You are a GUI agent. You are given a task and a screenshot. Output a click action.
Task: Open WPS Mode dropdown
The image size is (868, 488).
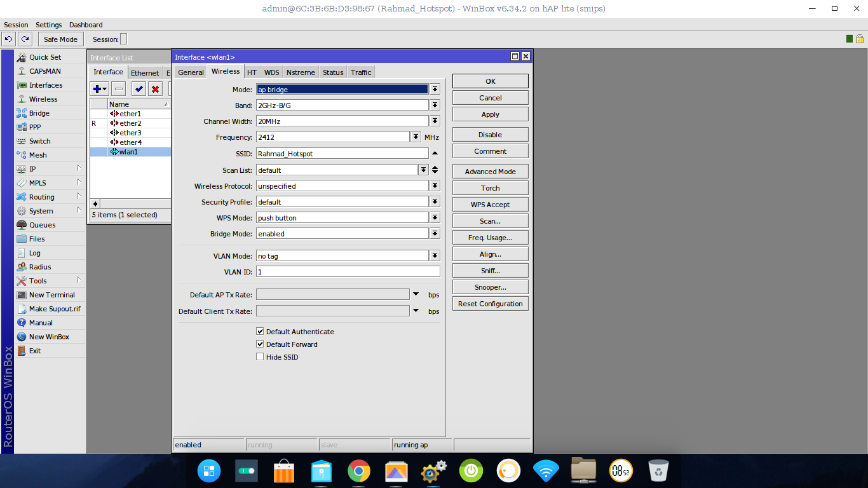click(435, 218)
